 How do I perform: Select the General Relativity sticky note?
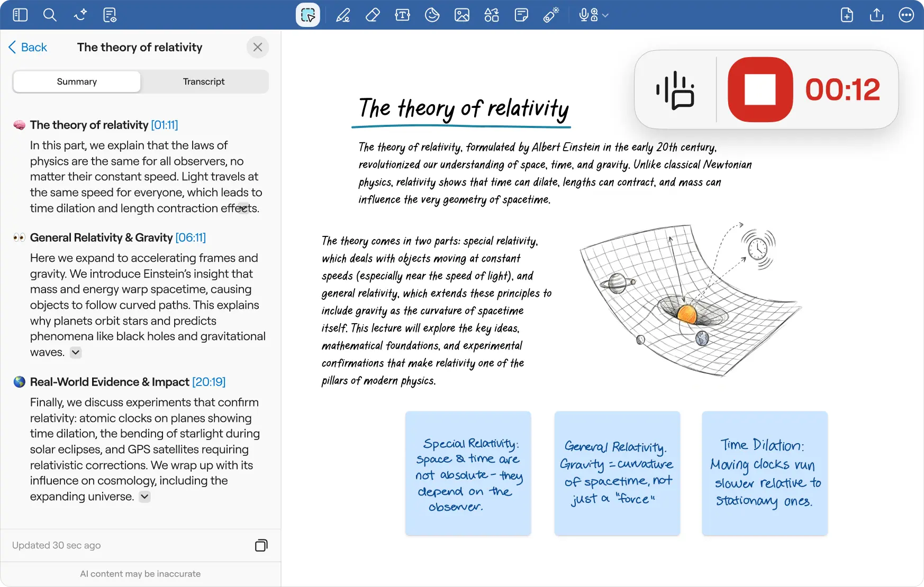(617, 473)
